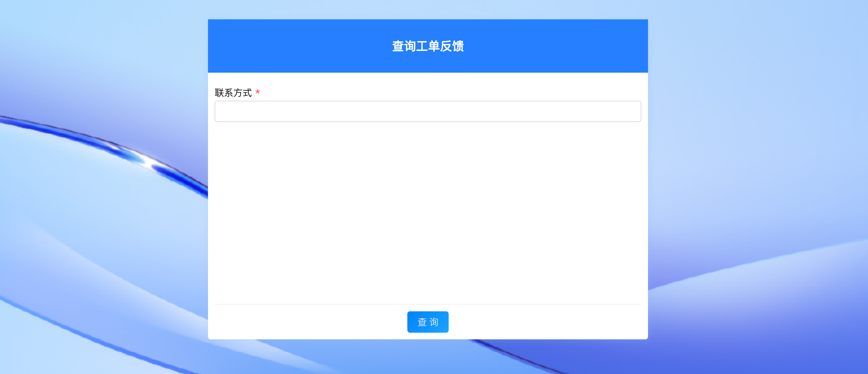Viewport: 868px width, 374px height.
Task: Click footer area left of 查询 button
Action: click(303, 322)
